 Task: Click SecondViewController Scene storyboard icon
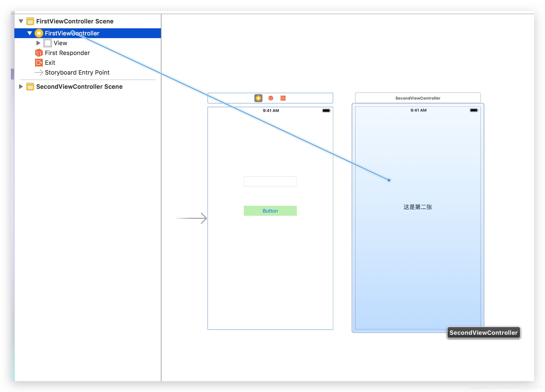(30, 87)
